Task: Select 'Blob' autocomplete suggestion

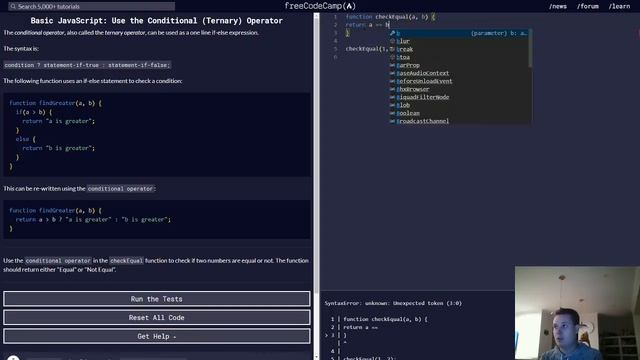Action: click(458, 105)
